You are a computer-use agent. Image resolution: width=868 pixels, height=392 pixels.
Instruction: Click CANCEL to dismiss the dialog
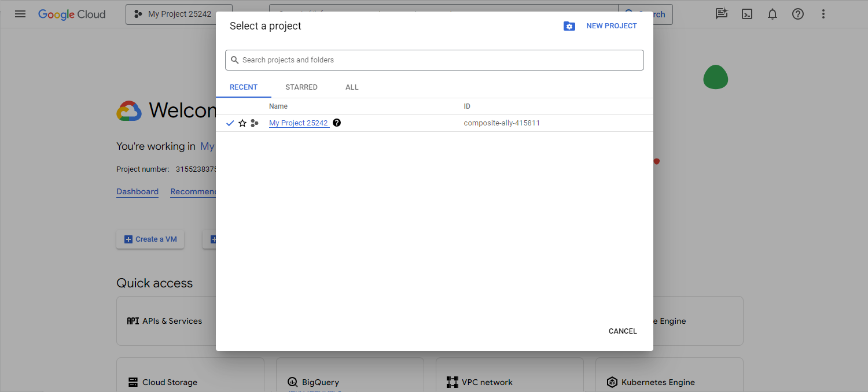pyautogui.click(x=623, y=331)
